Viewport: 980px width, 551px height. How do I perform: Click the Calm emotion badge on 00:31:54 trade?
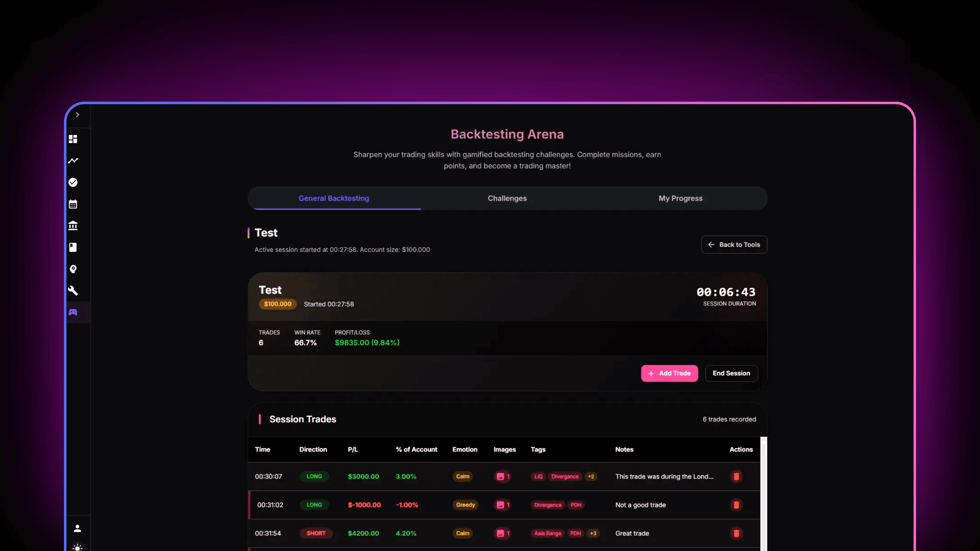463,533
